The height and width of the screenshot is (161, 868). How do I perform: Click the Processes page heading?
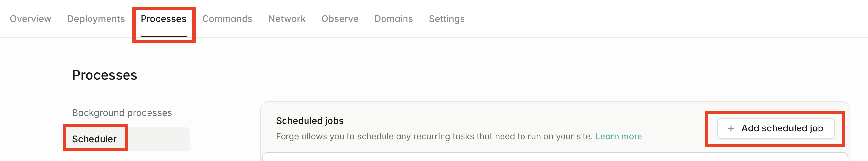pos(105,75)
